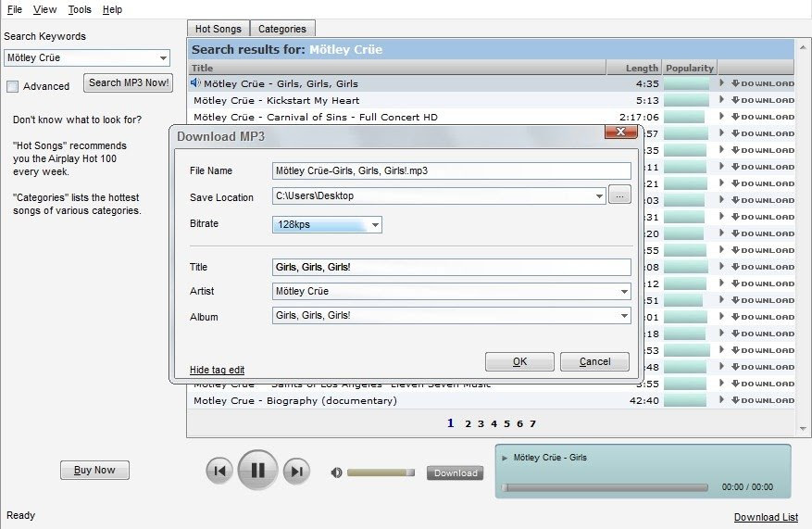Skip to next track button

[296, 471]
